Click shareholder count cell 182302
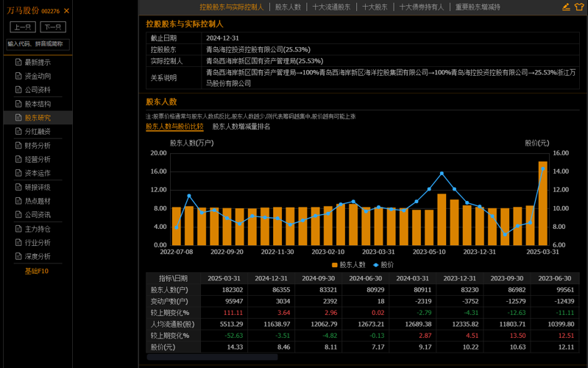 point(233,289)
